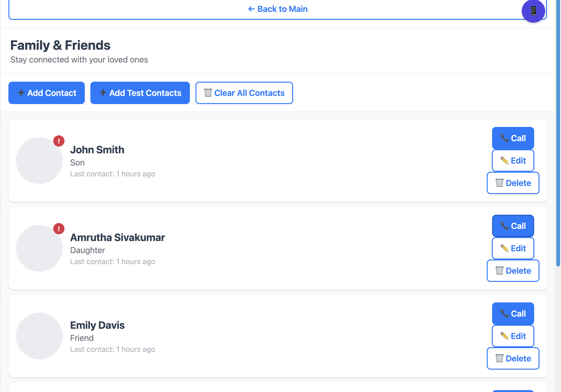Delete Amrutha Sivakumar contact
Screen dimensions: 561x392
coord(513,271)
